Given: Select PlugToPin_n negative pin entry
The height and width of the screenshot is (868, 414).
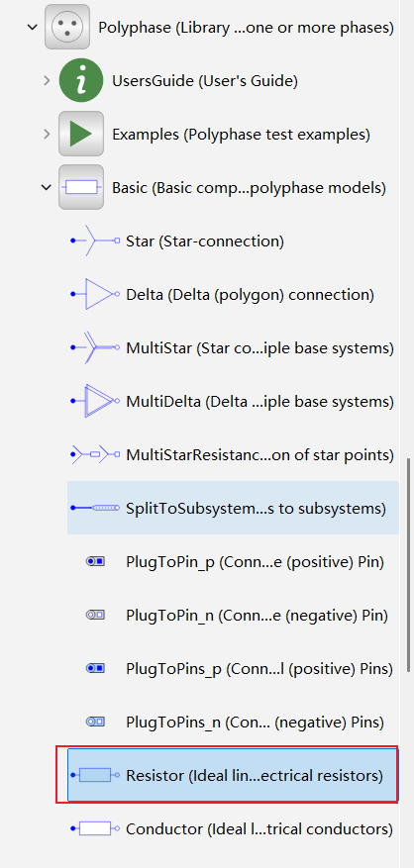Looking at the screenshot, I should (233, 615).
